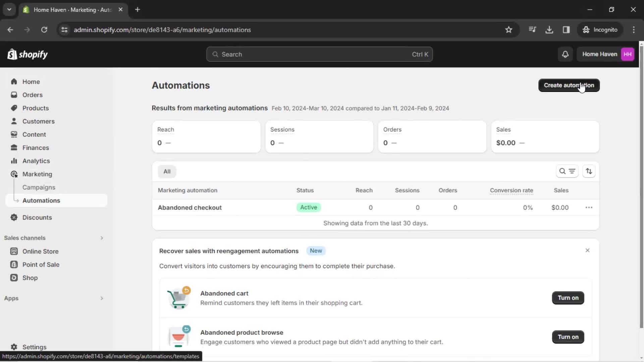Open the Settings page
Image resolution: width=644 pixels, height=362 pixels.
tap(35, 347)
